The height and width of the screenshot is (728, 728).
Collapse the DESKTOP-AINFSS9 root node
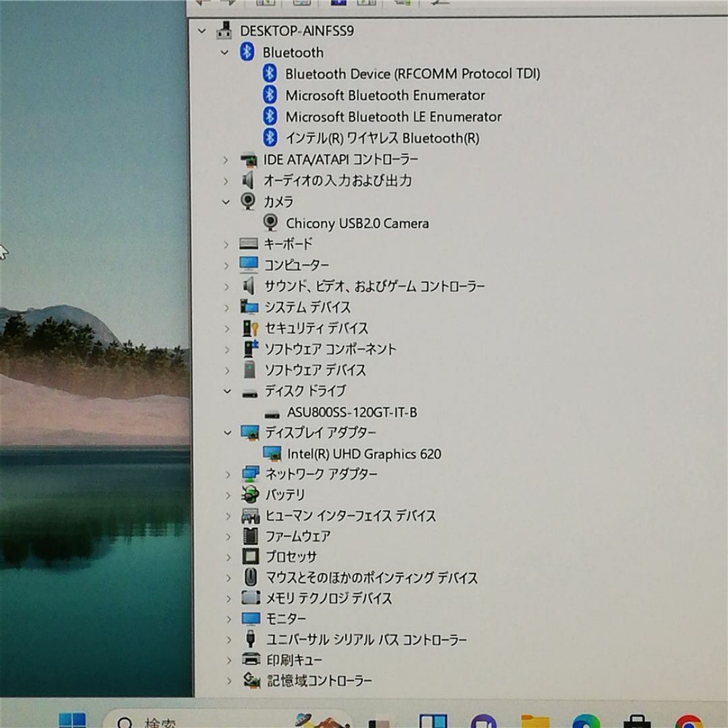[x=202, y=31]
